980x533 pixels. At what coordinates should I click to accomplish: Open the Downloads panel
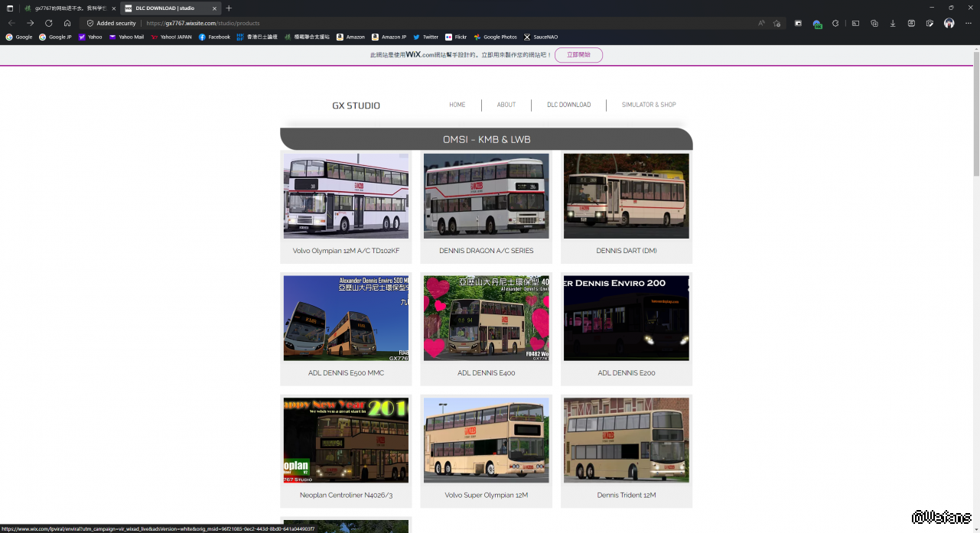[x=893, y=23]
